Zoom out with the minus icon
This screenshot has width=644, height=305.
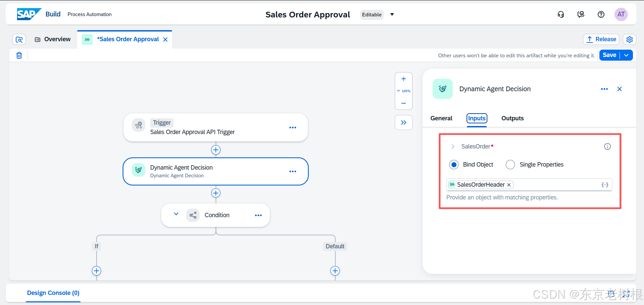[x=404, y=103]
